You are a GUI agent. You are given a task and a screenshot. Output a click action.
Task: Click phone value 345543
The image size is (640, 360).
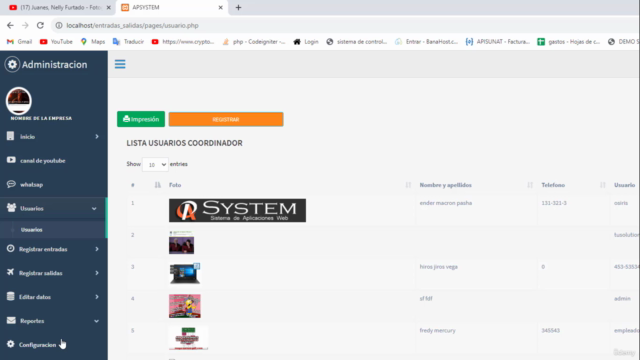coord(551,330)
